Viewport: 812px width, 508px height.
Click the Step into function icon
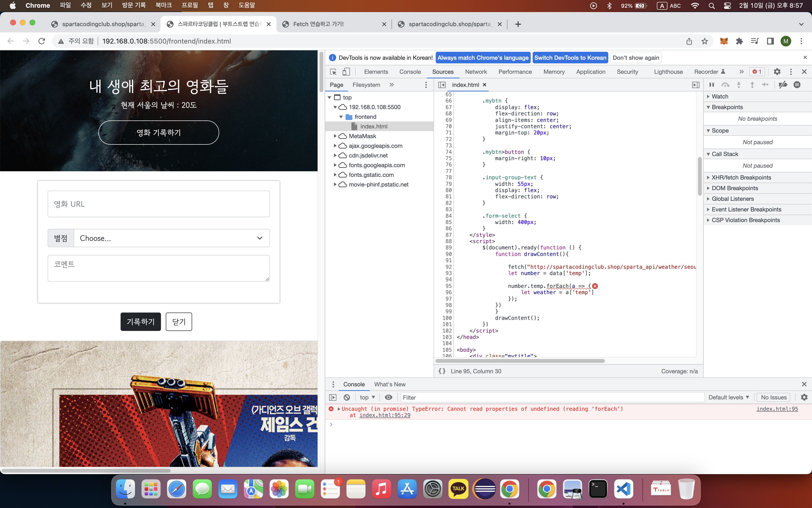click(x=739, y=85)
